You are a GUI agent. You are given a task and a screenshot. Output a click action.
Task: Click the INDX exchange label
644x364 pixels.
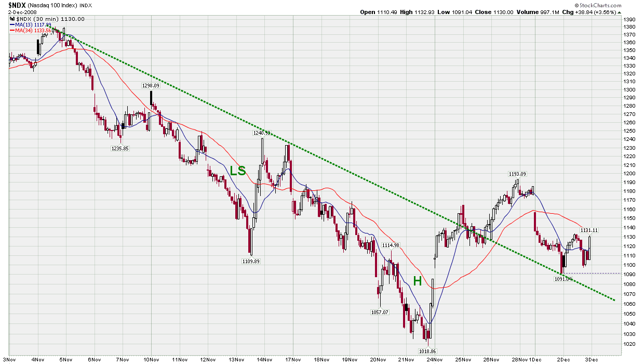pyautogui.click(x=87, y=5)
